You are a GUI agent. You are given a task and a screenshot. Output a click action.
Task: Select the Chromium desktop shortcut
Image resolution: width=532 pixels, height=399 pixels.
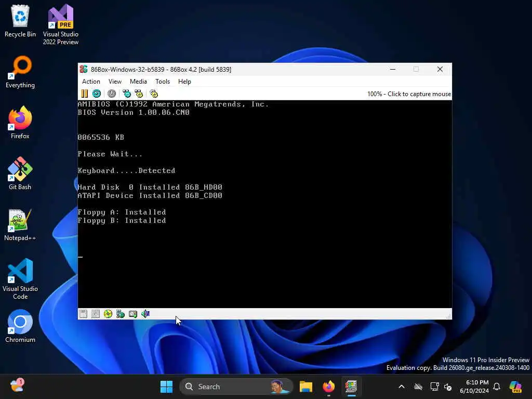pyautogui.click(x=20, y=326)
